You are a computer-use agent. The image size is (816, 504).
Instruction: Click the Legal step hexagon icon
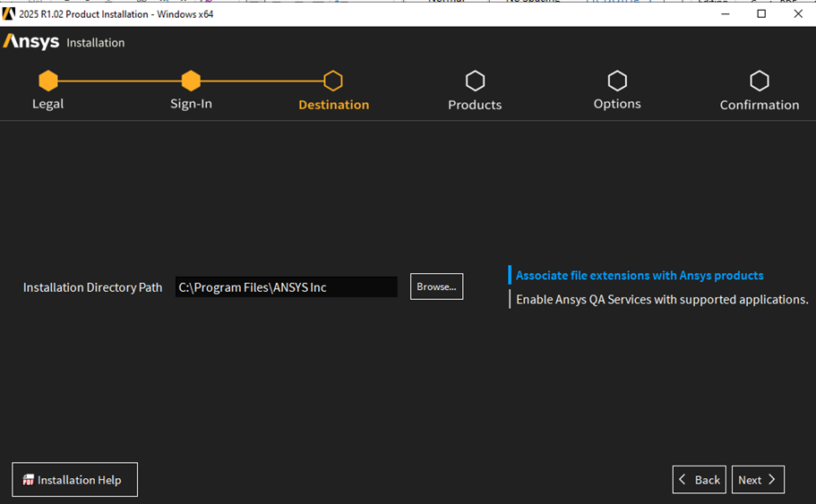click(x=48, y=81)
